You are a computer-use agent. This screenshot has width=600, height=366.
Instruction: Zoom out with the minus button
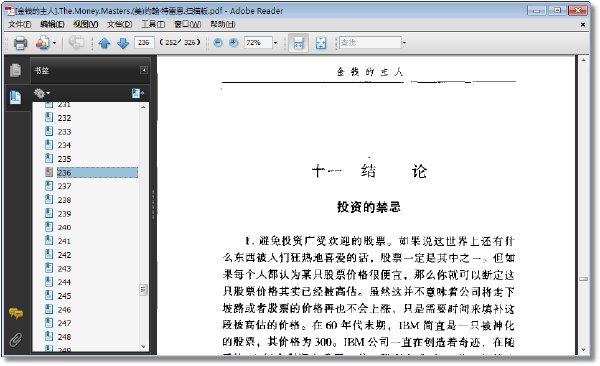tap(218, 42)
